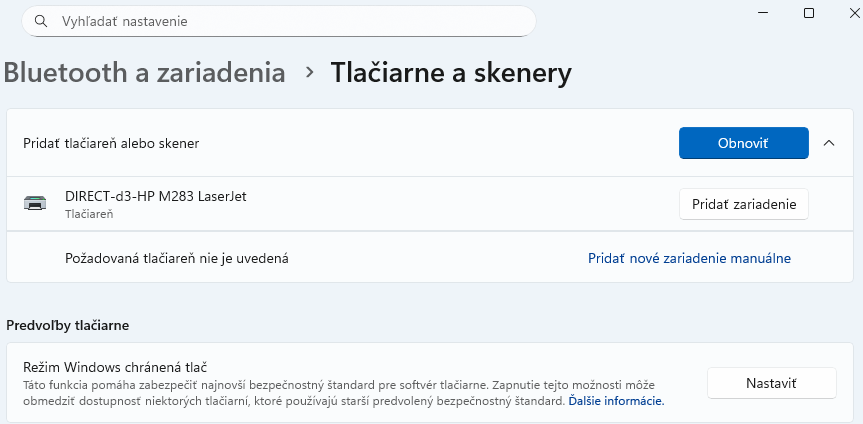This screenshot has height=424, width=863.
Task: Select the DIRECT-d3-HP M283 LaserJet name
Action: point(155,196)
